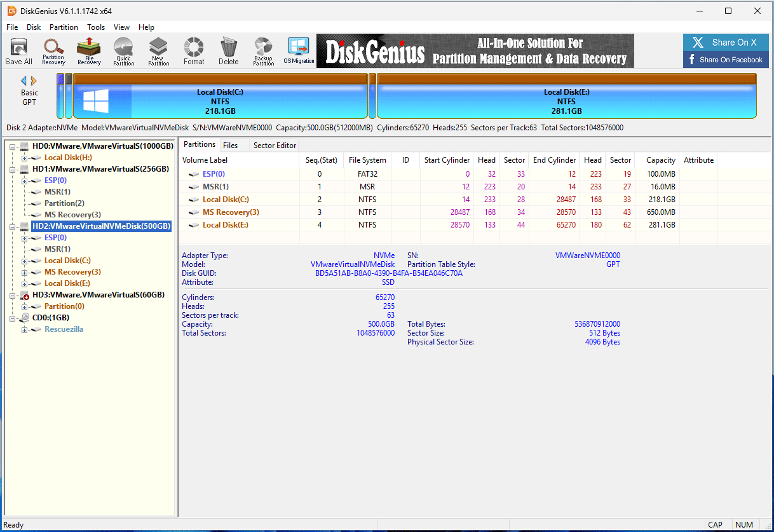Select HD0:VMware,VMwareVirtualS(1000GB) in tree
Viewport: 774px width, 532px height.
(x=103, y=146)
